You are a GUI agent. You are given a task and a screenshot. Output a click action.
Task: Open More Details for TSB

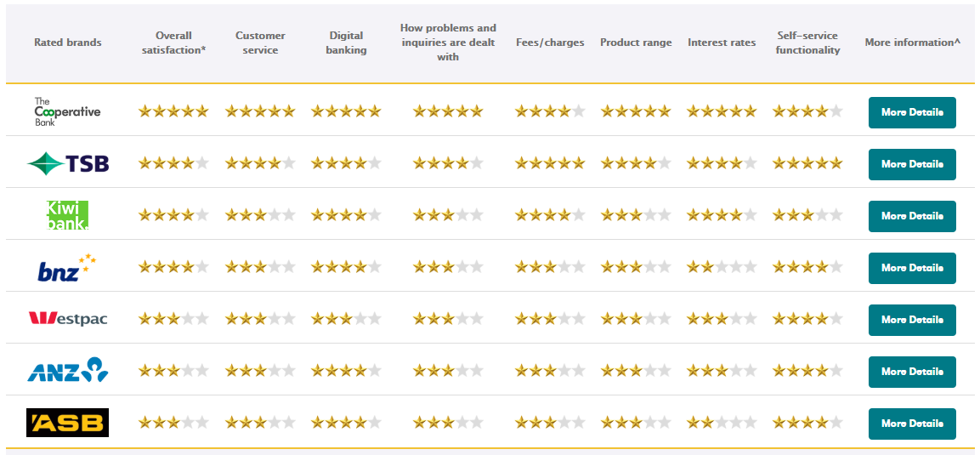coord(912,164)
